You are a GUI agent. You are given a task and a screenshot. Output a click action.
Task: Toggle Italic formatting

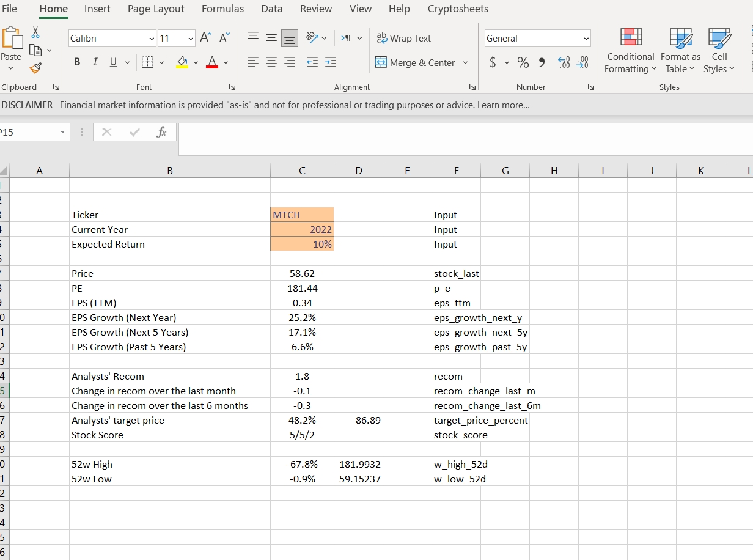coord(95,62)
